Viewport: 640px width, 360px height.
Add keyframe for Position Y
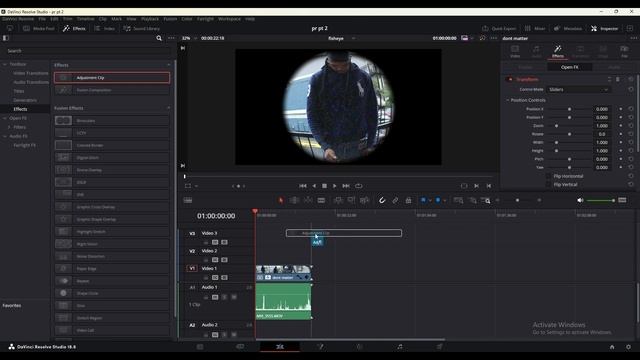tap(621, 117)
